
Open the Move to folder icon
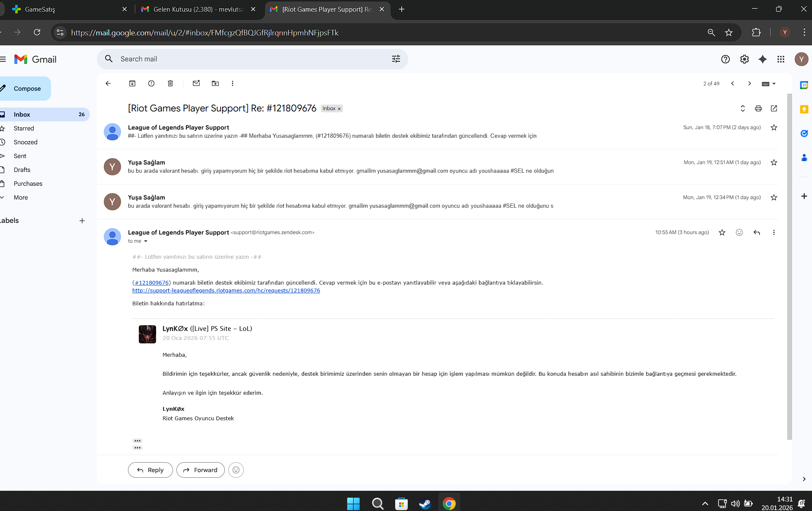click(215, 83)
